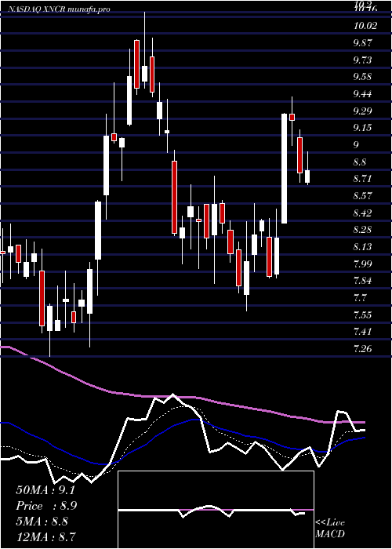Click the Live MACD label
This screenshot has height=549, width=392.
[x=330, y=528]
